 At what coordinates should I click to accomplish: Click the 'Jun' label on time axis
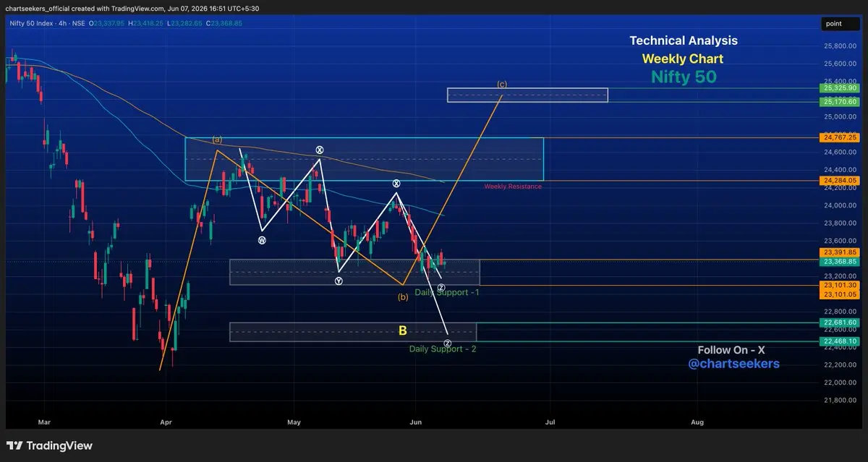point(416,421)
